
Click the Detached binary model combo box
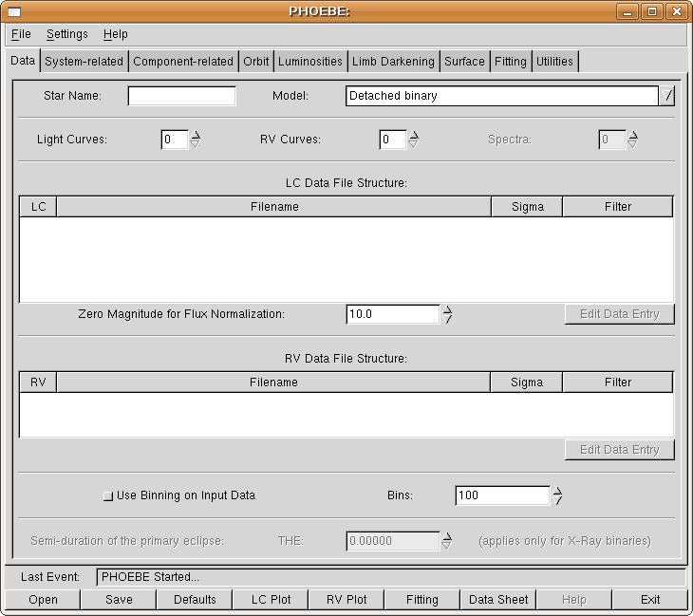tap(501, 96)
